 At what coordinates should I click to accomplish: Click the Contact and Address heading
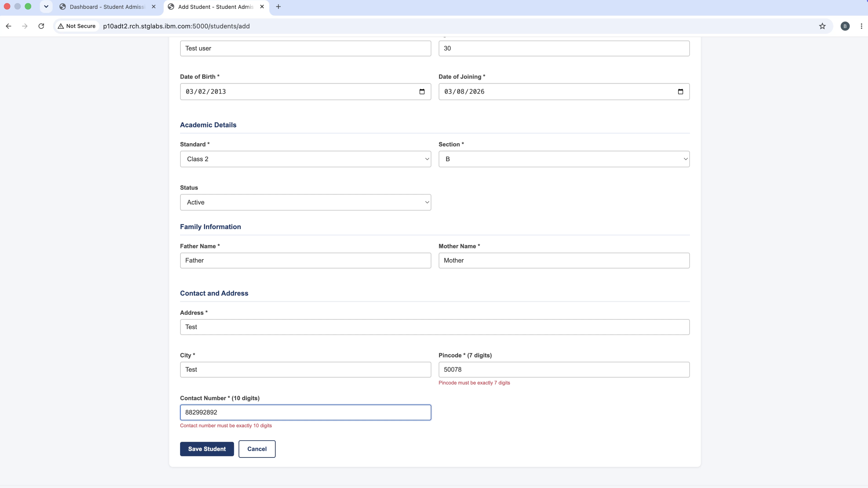pos(214,293)
